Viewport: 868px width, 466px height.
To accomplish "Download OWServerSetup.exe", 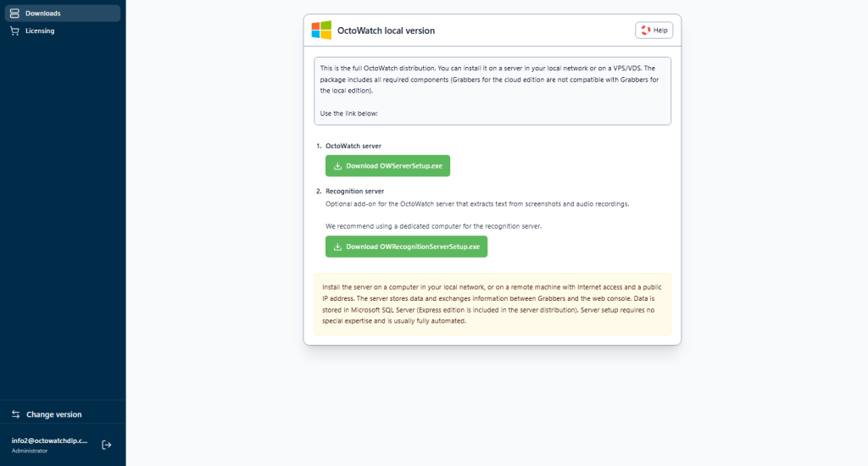I will pyautogui.click(x=387, y=166).
